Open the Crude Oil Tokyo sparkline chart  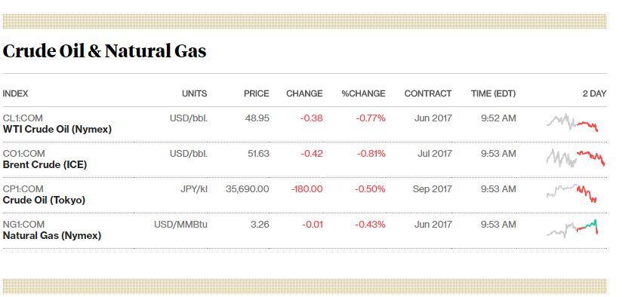pyautogui.click(x=572, y=193)
